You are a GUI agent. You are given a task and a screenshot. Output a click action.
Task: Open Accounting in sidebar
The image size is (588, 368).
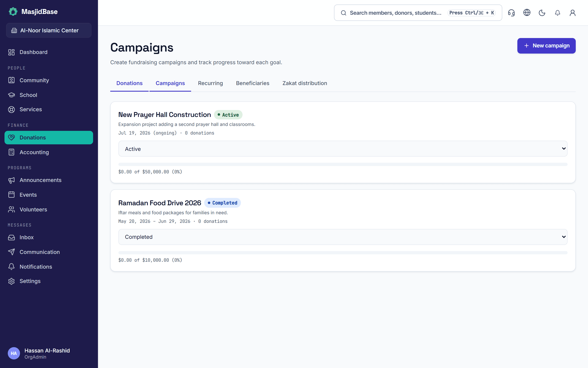[x=49, y=152]
